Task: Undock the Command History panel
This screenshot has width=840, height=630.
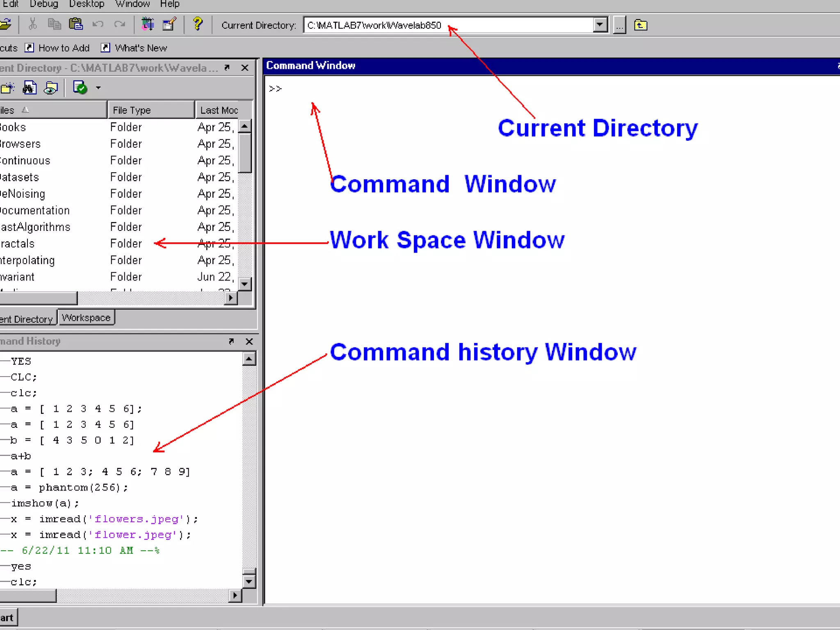Action: pos(231,341)
